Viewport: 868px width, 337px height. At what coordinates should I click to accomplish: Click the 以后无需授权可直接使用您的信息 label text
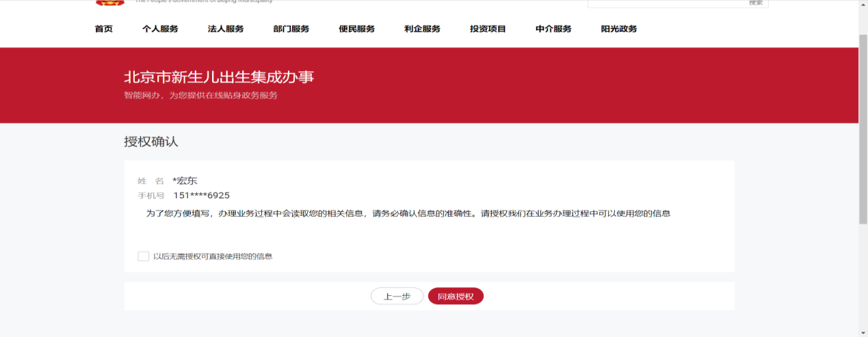(213, 256)
